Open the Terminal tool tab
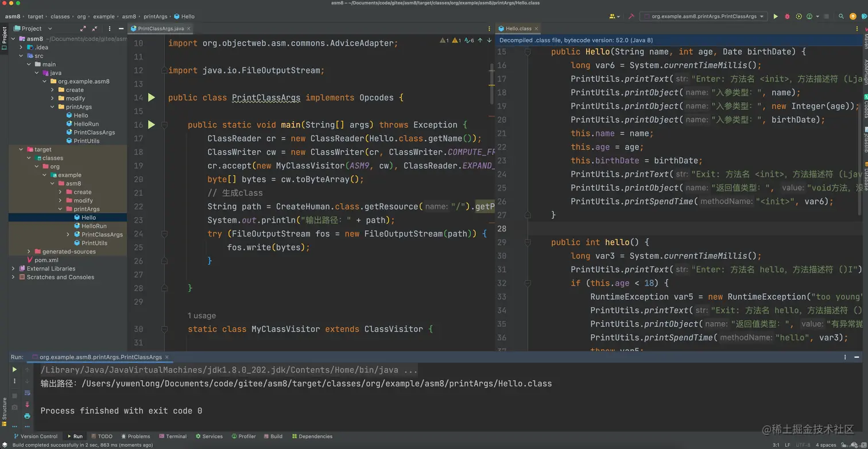 point(173,436)
